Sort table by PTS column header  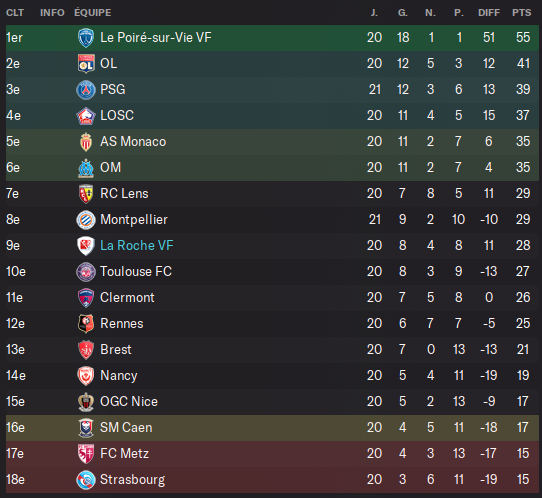click(x=522, y=13)
